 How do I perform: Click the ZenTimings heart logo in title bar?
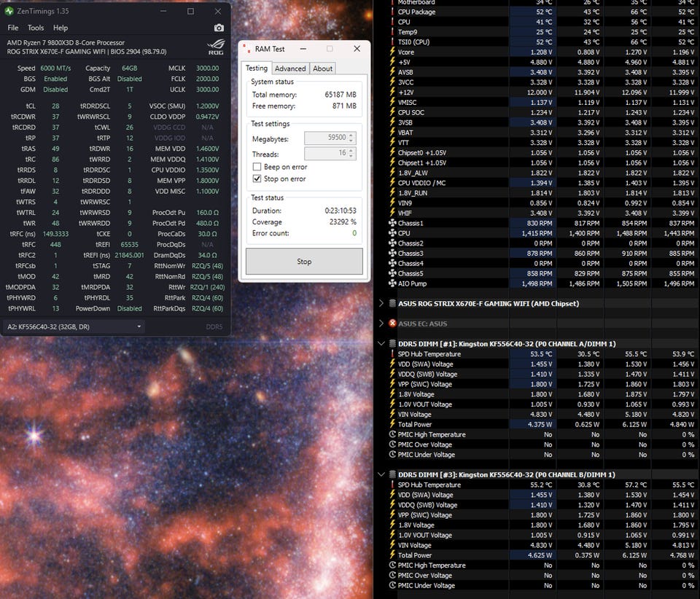coord(9,11)
